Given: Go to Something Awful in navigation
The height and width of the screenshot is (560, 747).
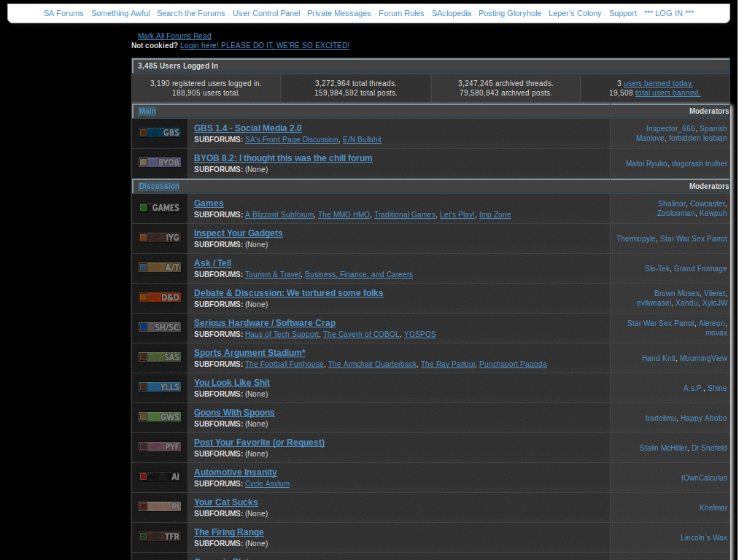Looking at the screenshot, I should tap(120, 13).
